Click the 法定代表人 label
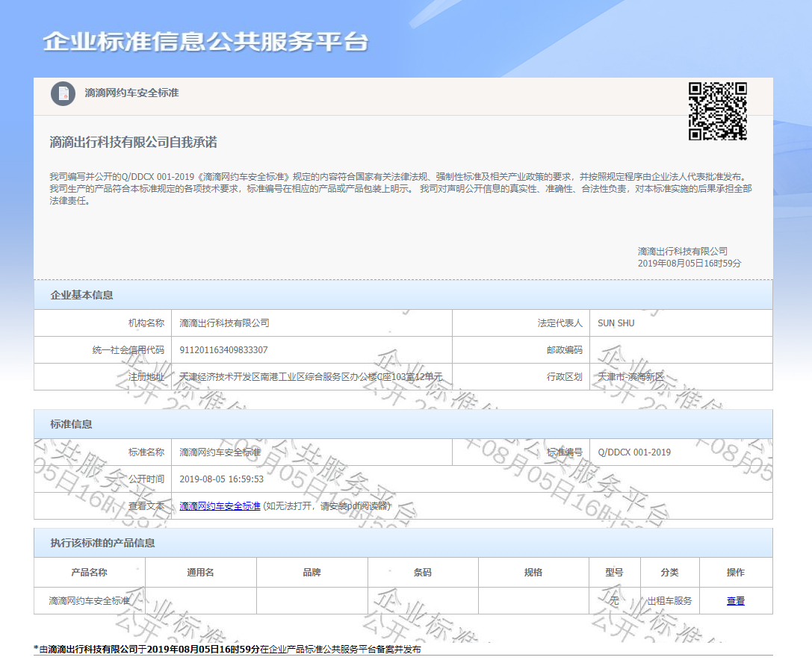 click(560, 323)
